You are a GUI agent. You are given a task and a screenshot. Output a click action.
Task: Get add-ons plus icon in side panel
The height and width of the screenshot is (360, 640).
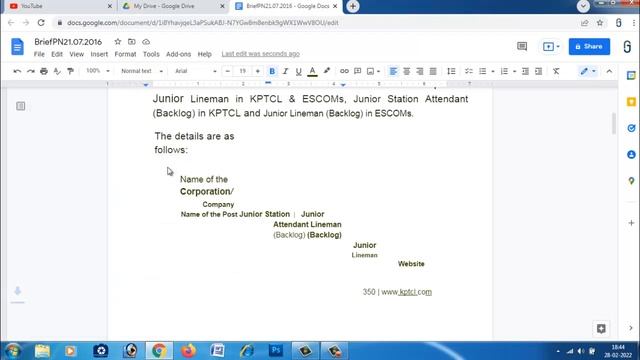pos(631,223)
